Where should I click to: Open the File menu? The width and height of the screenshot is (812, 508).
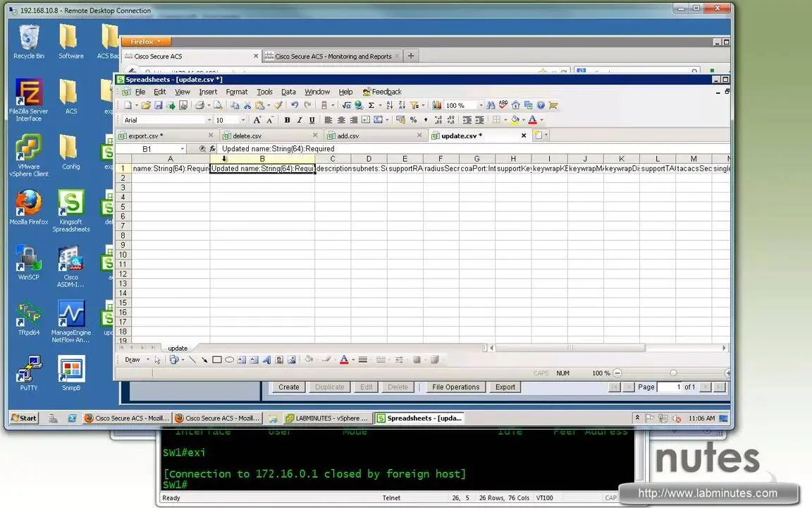[140, 92]
